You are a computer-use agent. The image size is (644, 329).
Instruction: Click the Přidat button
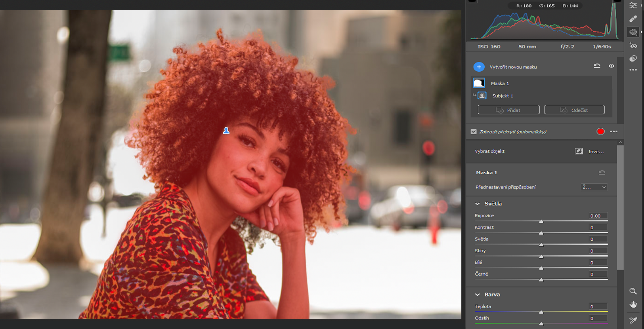pos(508,110)
